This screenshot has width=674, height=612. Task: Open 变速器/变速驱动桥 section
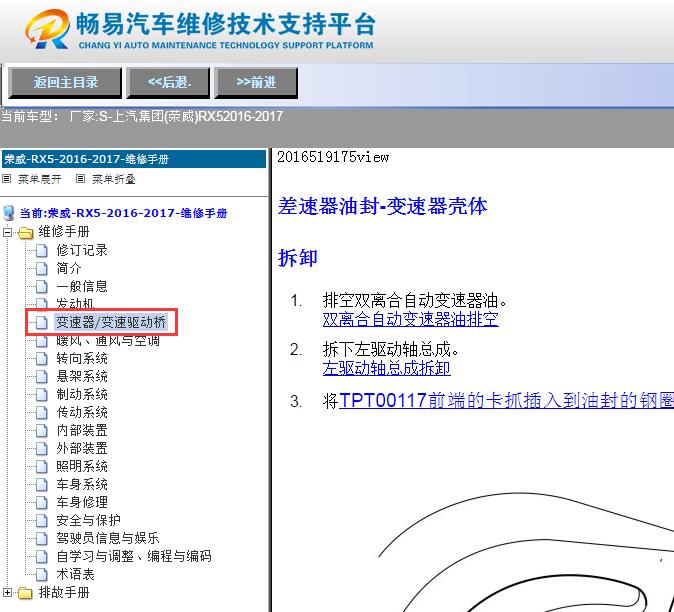111,322
